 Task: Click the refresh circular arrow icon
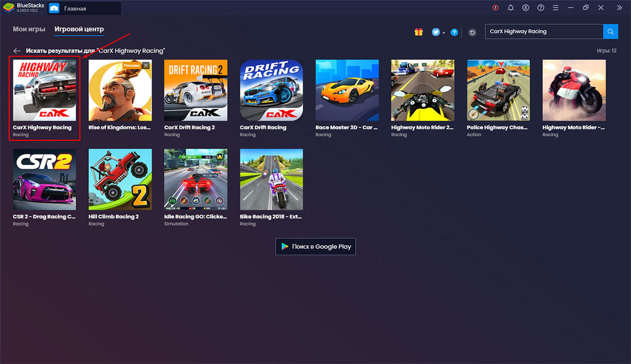(x=472, y=33)
